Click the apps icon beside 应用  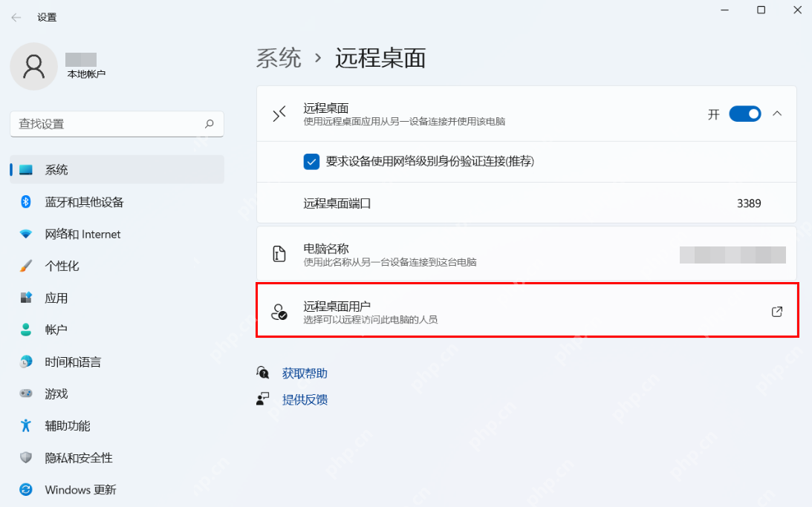pos(26,298)
